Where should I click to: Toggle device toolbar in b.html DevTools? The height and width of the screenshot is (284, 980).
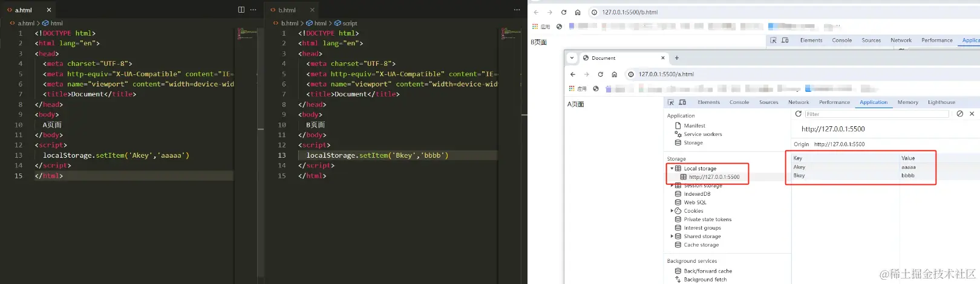785,40
